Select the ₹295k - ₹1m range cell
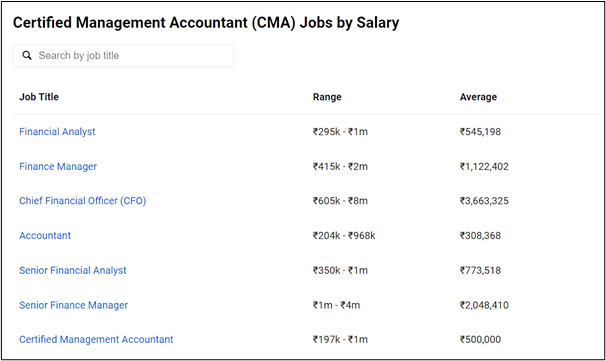Screen dimensions: 606x361 340,132
